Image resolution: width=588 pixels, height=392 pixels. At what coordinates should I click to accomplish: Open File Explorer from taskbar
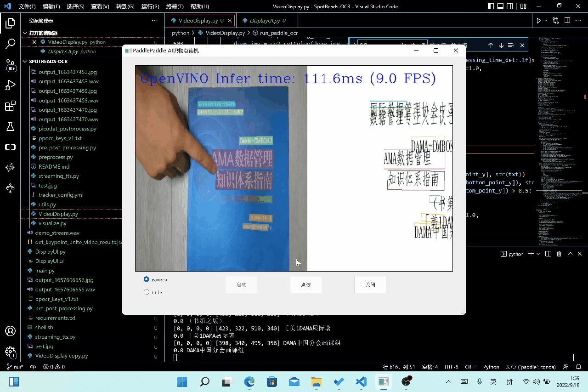coord(317,381)
